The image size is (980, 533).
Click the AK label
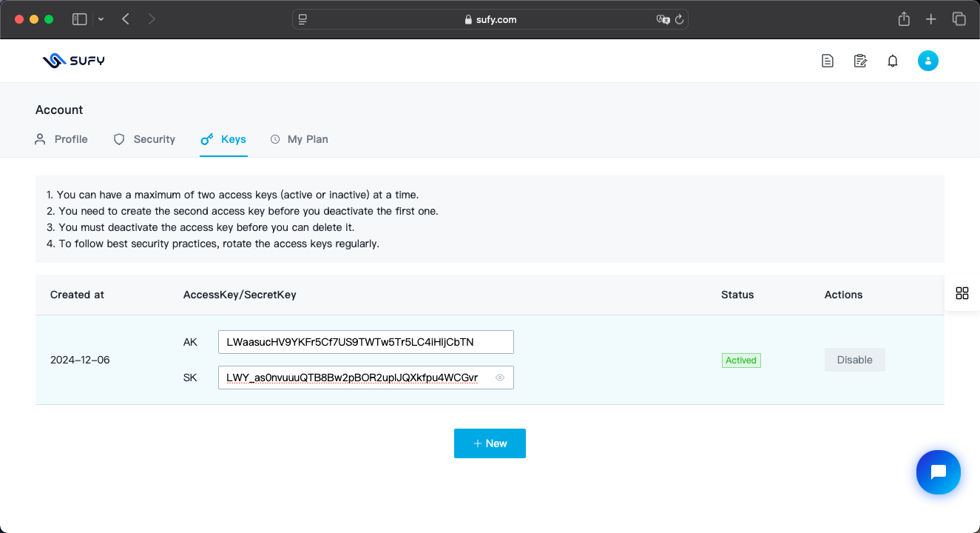[190, 342]
